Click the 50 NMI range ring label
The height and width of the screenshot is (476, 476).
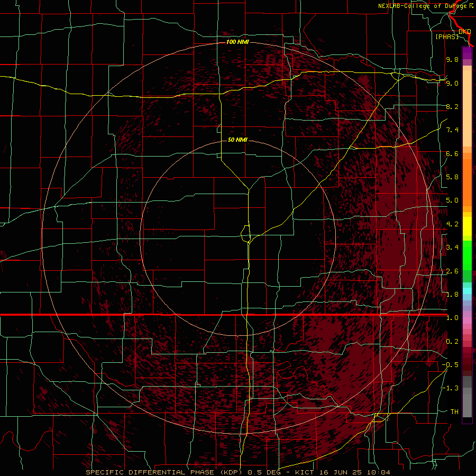[237, 140]
